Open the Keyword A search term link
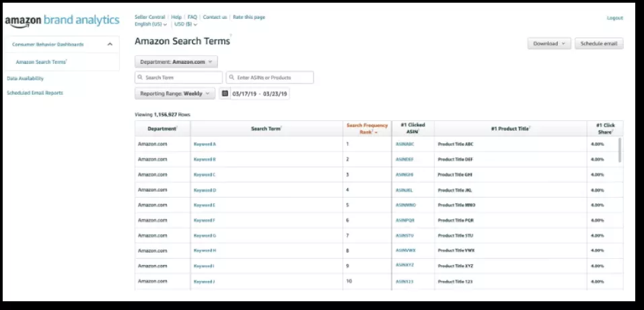644x310 pixels. [x=205, y=144]
